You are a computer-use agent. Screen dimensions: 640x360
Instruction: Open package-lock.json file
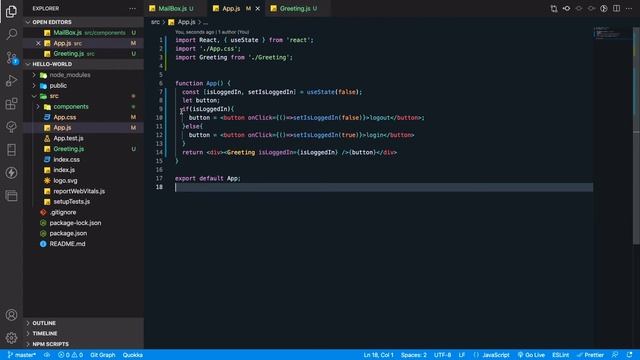(x=83, y=223)
